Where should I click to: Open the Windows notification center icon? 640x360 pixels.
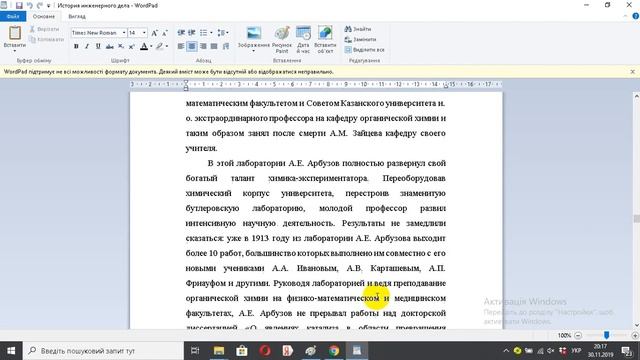coord(627,351)
